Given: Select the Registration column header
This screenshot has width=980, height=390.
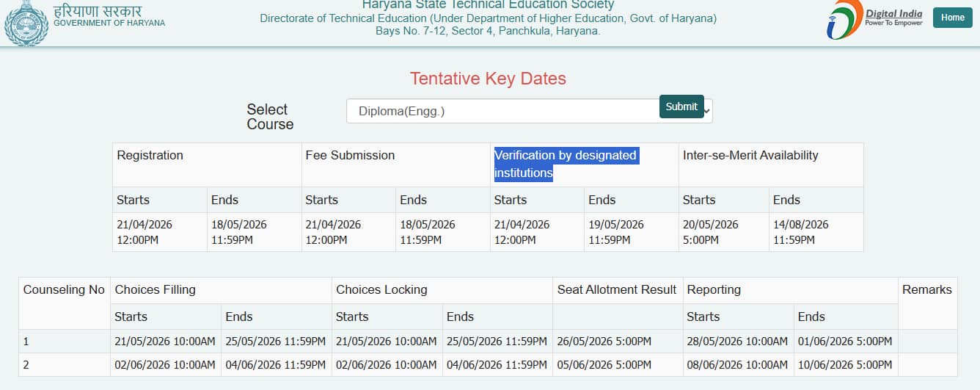Looking at the screenshot, I should [x=150, y=156].
